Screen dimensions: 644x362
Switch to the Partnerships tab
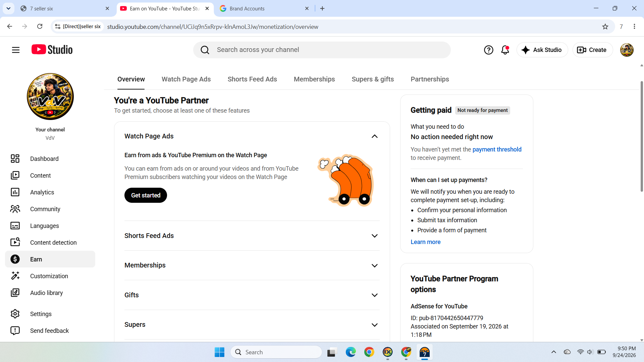(x=430, y=79)
